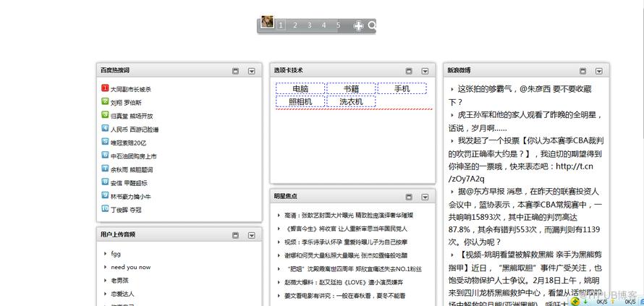Image resolution: width=644 pixels, height=306 pixels.
Task: Switch to page 5 in top bar
Action: [338, 25]
